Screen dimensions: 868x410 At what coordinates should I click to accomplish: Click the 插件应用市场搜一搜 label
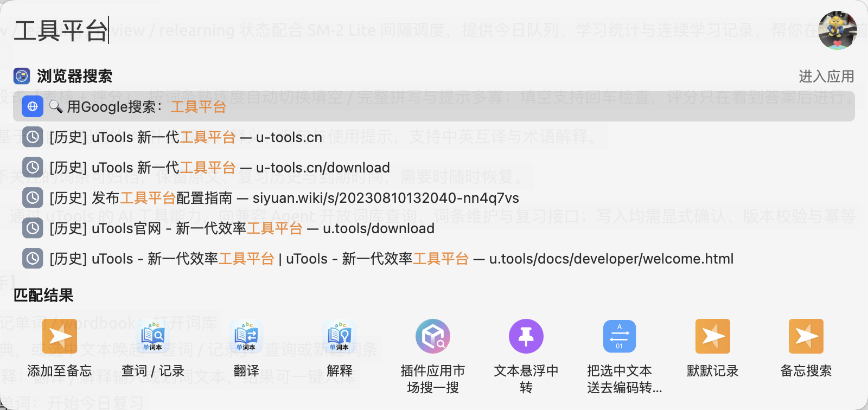pyautogui.click(x=433, y=379)
